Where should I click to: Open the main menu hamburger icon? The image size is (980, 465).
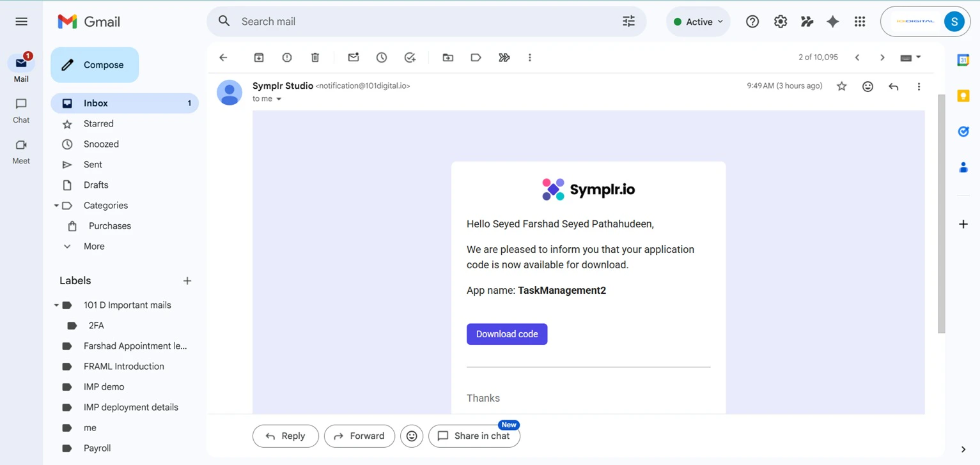pyautogui.click(x=21, y=22)
